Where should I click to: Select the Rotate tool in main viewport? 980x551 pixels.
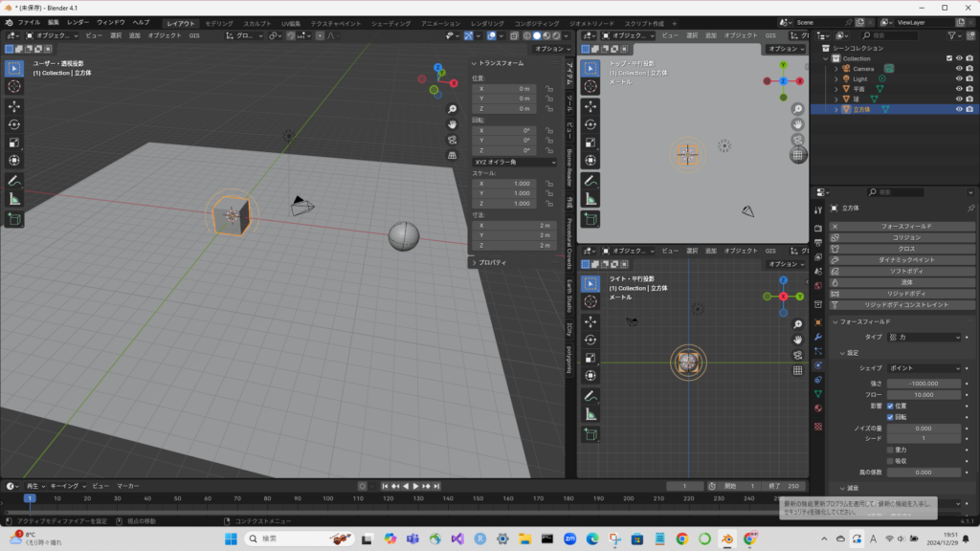tap(14, 124)
